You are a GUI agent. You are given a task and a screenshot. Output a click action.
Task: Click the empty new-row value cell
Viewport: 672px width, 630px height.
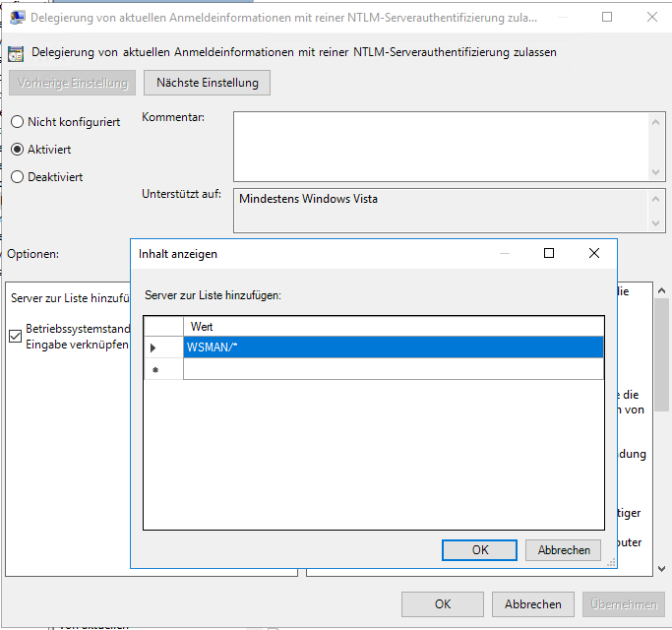click(394, 369)
